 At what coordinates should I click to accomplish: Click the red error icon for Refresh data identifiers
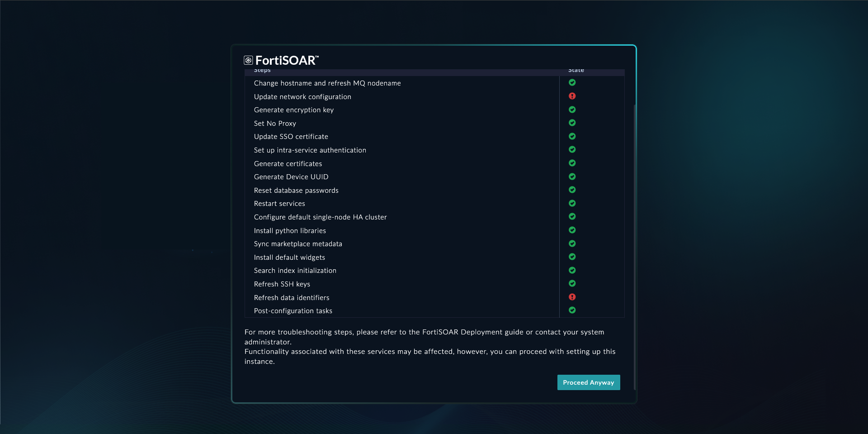[572, 297]
